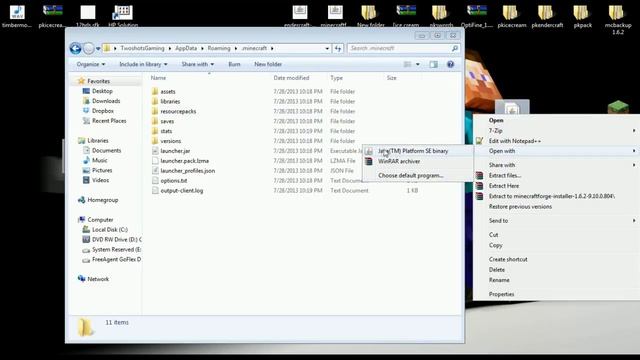Select the libraries folder icon in the file list
The height and width of the screenshot is (360, 640).
pos(155,101)
